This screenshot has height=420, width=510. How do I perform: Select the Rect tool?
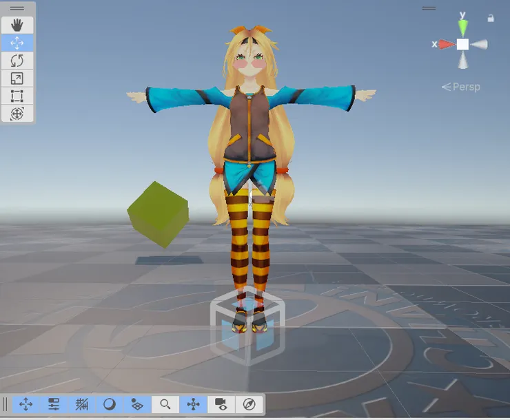(x=17, y=96)
